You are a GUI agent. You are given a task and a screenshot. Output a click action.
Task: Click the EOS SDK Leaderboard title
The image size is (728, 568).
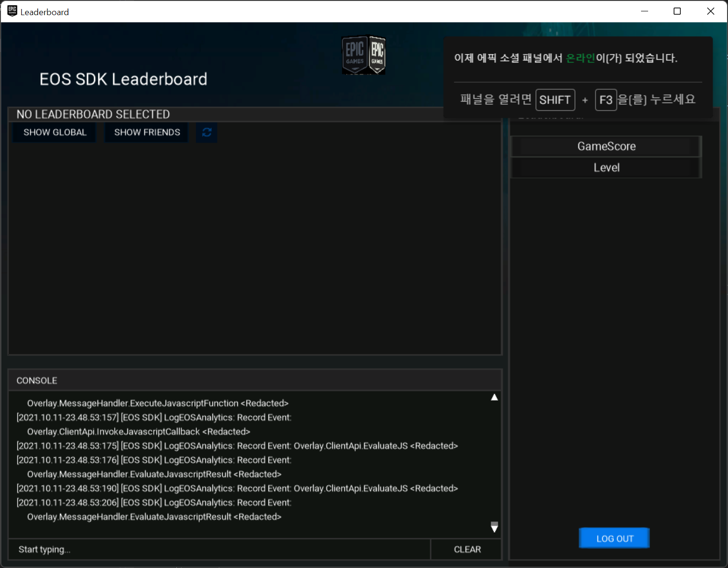(x=123, y=79)
